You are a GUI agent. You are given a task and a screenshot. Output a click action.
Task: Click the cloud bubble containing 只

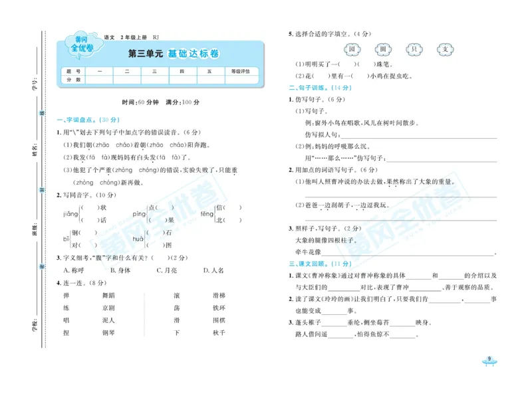click(x=414, y=49)
